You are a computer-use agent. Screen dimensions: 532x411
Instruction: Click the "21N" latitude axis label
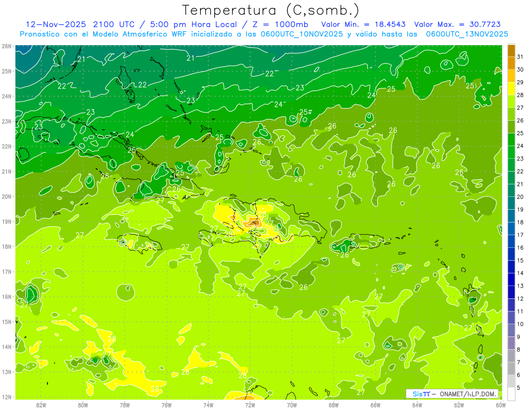coord(6,172)
